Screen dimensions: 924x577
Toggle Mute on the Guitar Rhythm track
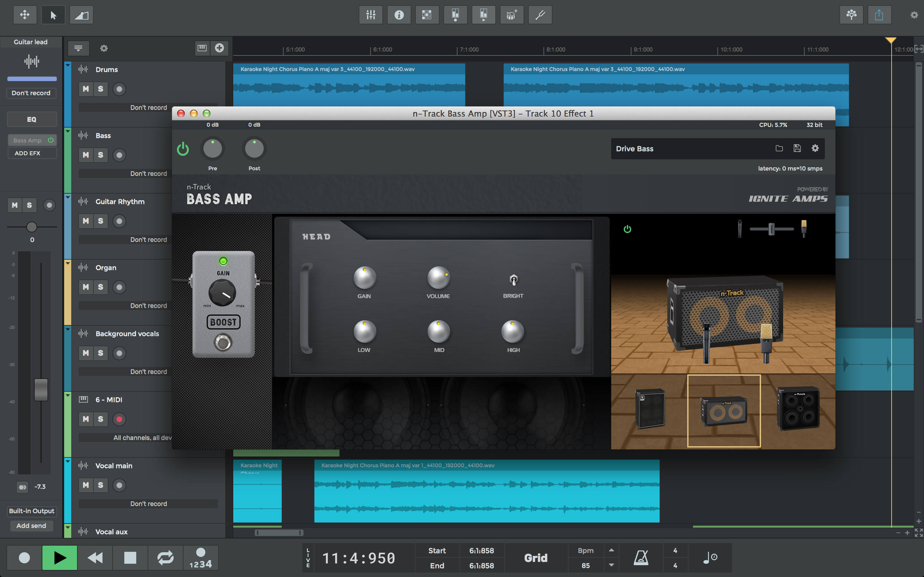pyautogui.click(x=85, y=221)
